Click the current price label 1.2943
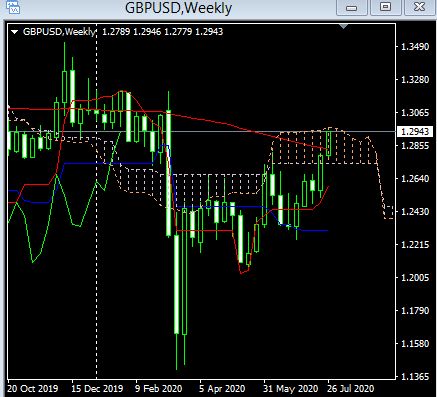The width and height of the screenshot is (437, 397). point(415,132)
